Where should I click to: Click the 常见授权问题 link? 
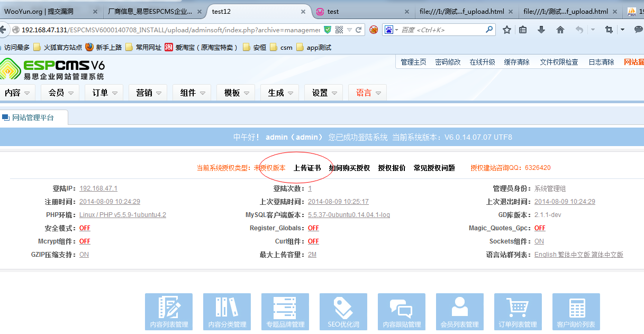tap(434, 168)
